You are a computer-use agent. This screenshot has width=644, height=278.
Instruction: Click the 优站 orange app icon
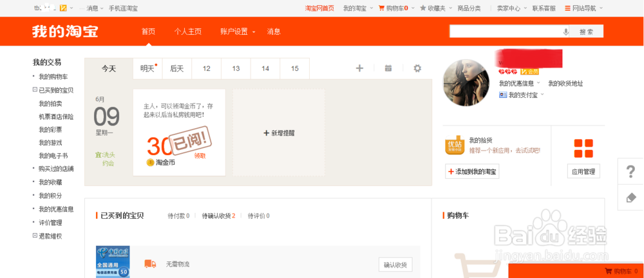455,146
